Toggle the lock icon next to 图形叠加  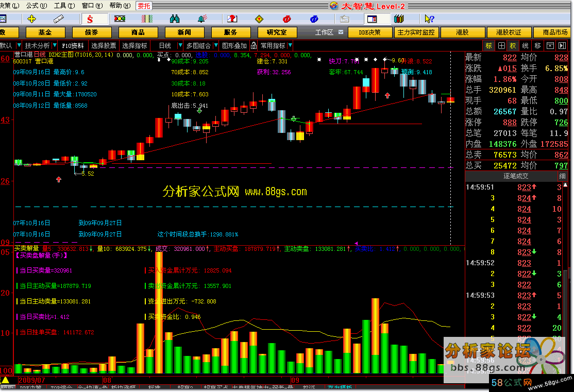254,46
